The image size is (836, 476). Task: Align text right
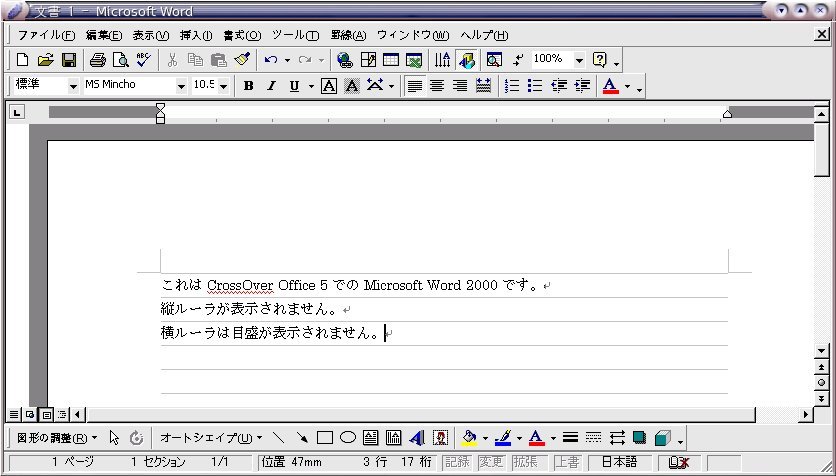[x=460, y=86]
